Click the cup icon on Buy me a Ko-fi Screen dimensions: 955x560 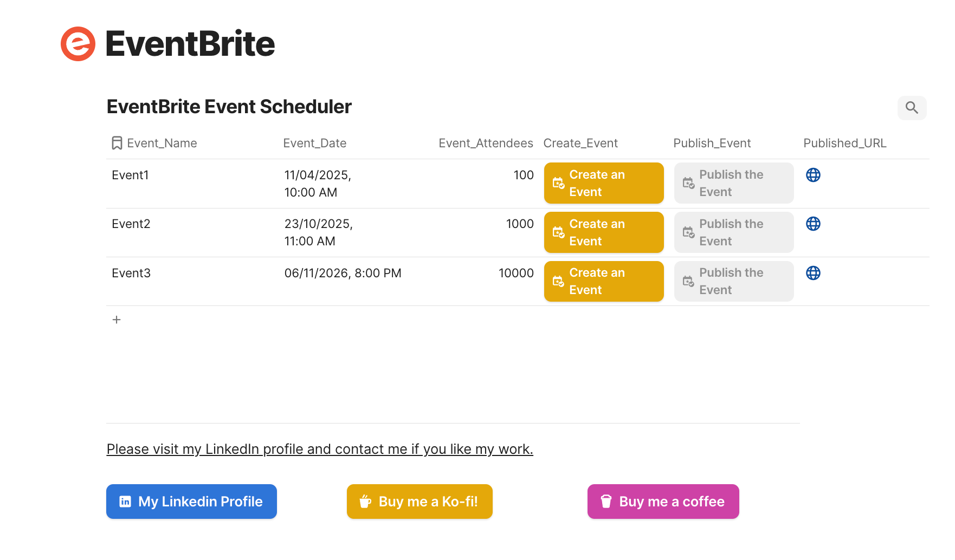click(x=365, y=502)
